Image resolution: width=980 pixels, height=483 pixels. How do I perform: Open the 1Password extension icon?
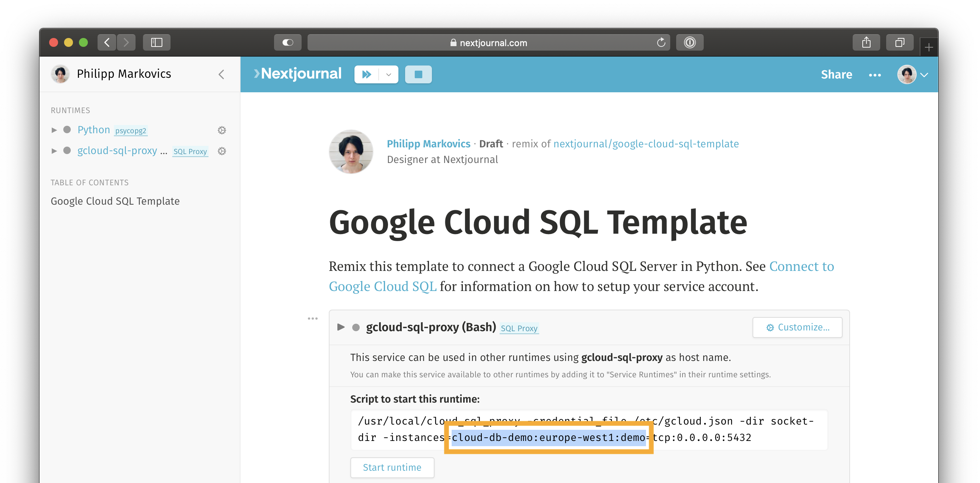coord(690,42)
